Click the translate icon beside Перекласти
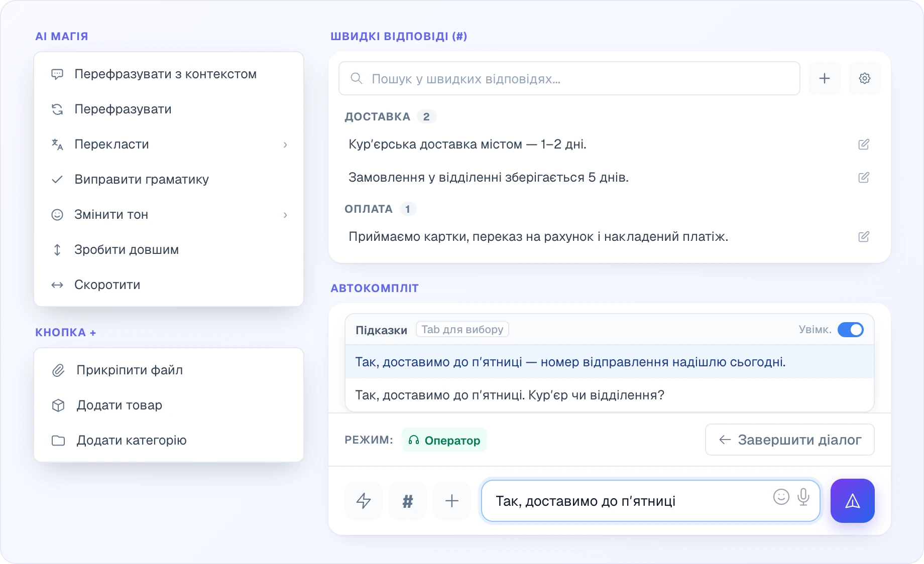This screenshot has width=924, height=564. (57, 145)
